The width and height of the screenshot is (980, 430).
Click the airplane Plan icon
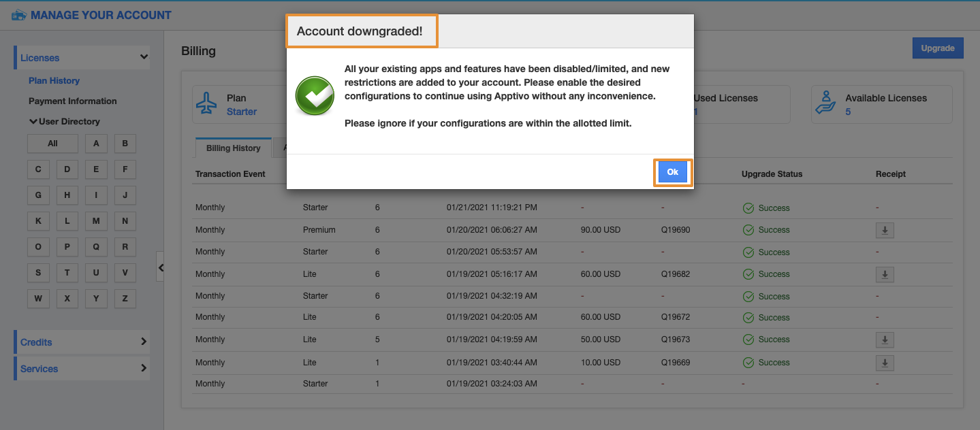pyautogui.click(x=206, y=104)
